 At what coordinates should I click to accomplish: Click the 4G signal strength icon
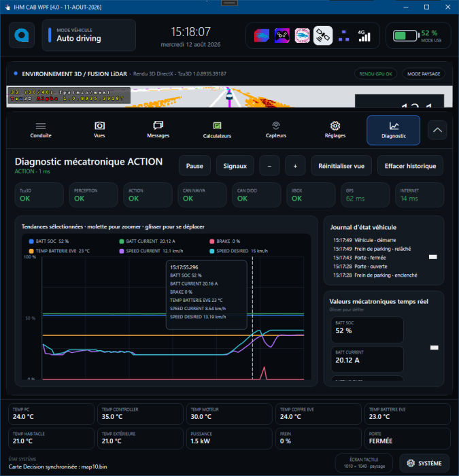coord(364,36)
